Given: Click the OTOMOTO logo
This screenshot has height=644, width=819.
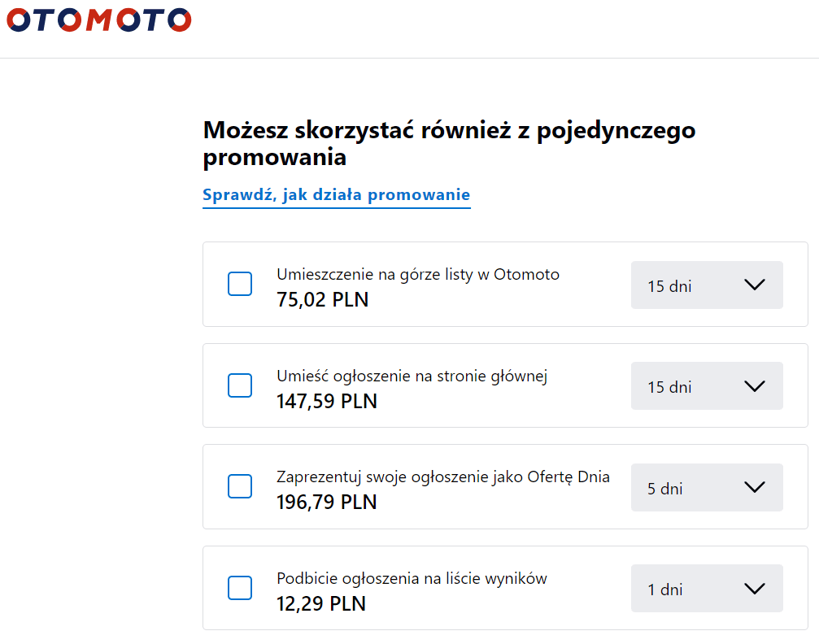Looking at the screenshot, I should click(x=98, y=20).
